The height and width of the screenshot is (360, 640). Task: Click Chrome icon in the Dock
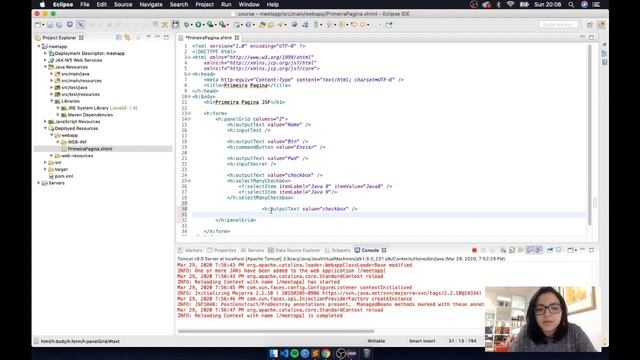coord(326,353)
